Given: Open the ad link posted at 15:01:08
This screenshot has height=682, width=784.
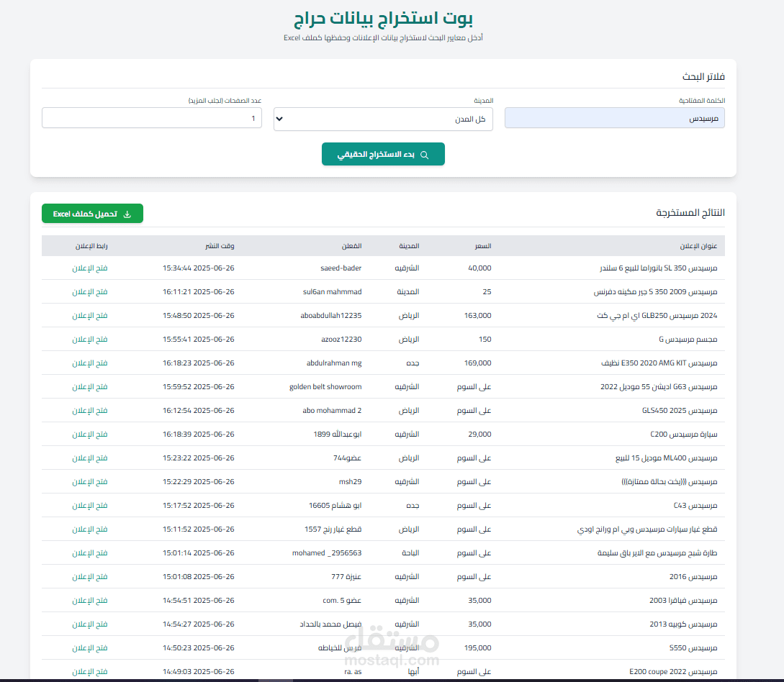Looking at the screenshot, I should tap(90, 576).
